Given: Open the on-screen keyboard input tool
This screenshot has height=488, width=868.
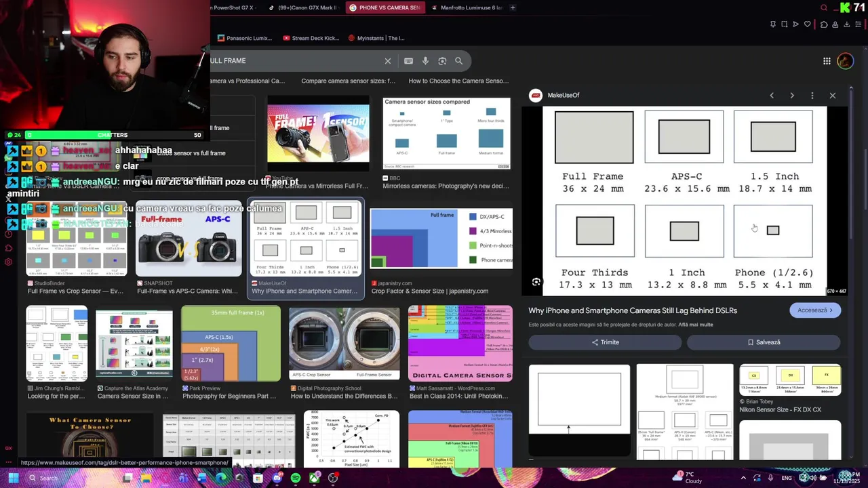Looking at the screenshot, I should pos(408,61).
